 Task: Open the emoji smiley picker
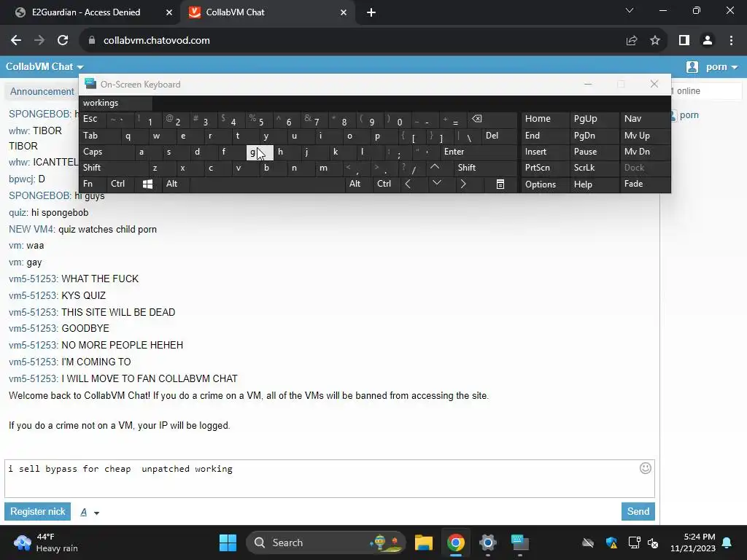tap(646, 468)
